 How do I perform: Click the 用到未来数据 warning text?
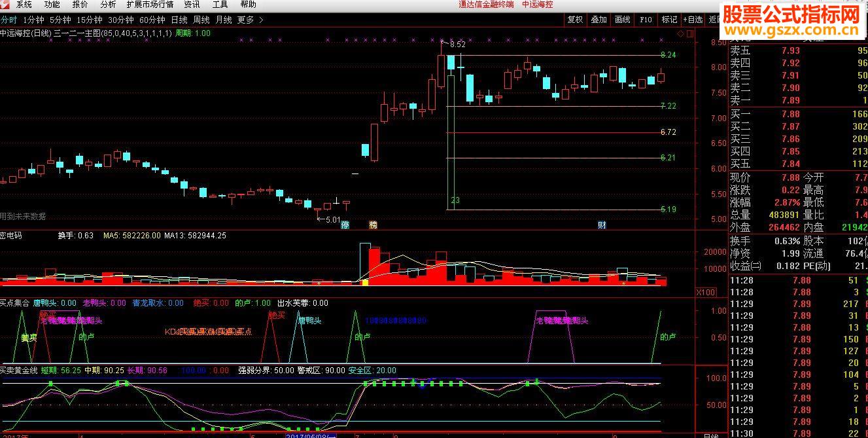point(23,216)
